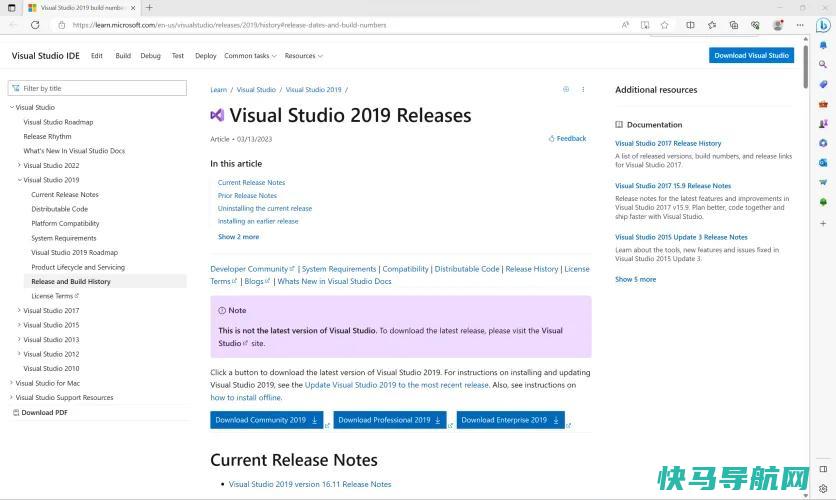This screenshot has height=500, width=836.
Task: Open the Outlook icon in the Edge sidebar
Action: point(823,163)
